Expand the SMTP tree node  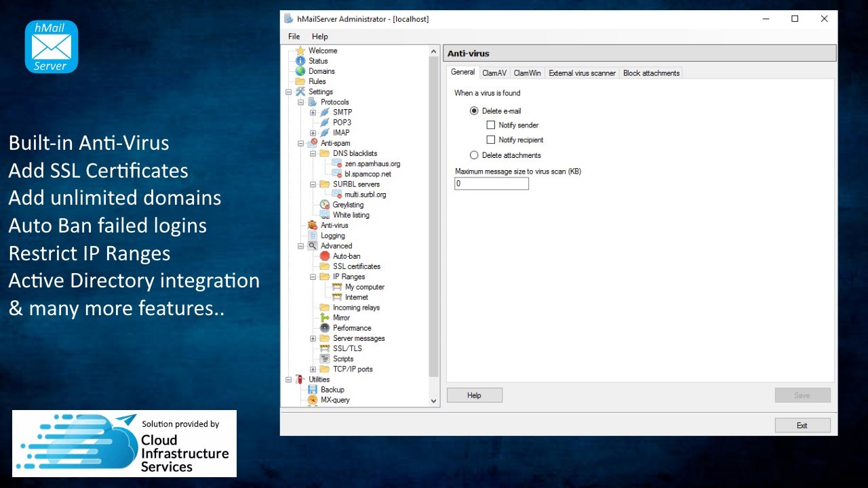[x=313, y=113]
